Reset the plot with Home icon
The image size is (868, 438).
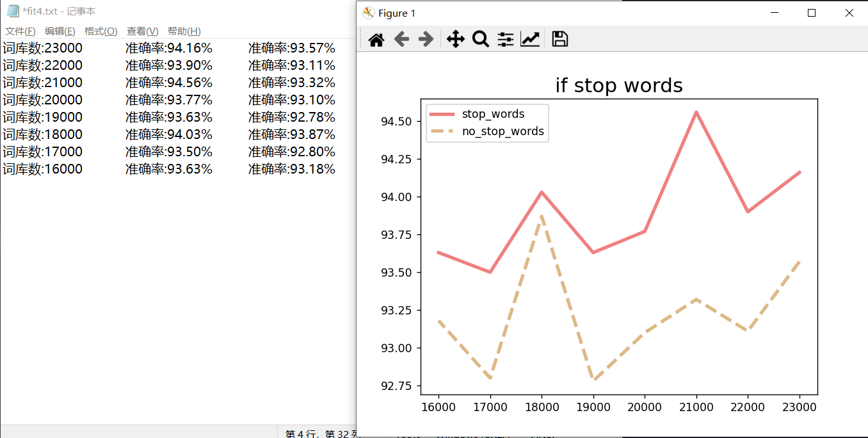pos(376,40)
